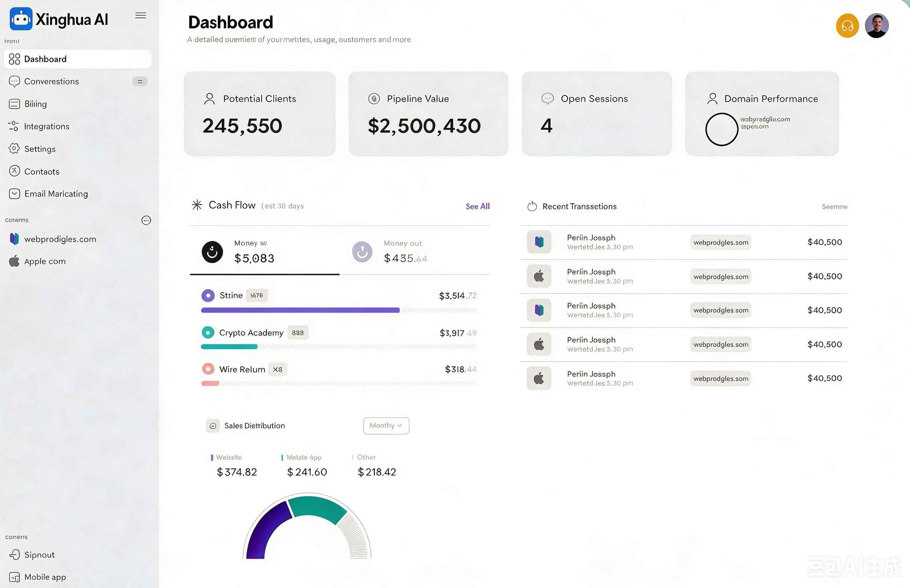Open the user profile avatar

[876, 26]
